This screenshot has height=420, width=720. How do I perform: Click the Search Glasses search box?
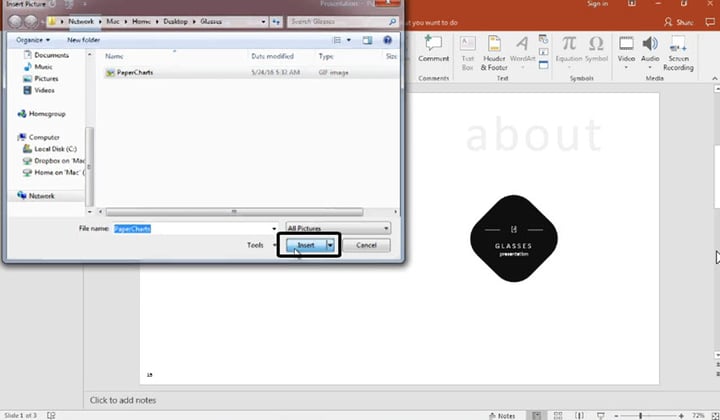tap(342, 22)
